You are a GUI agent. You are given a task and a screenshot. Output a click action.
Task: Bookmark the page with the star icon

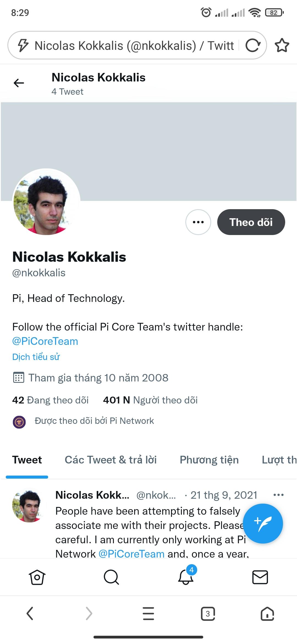(x=282, y=45)
